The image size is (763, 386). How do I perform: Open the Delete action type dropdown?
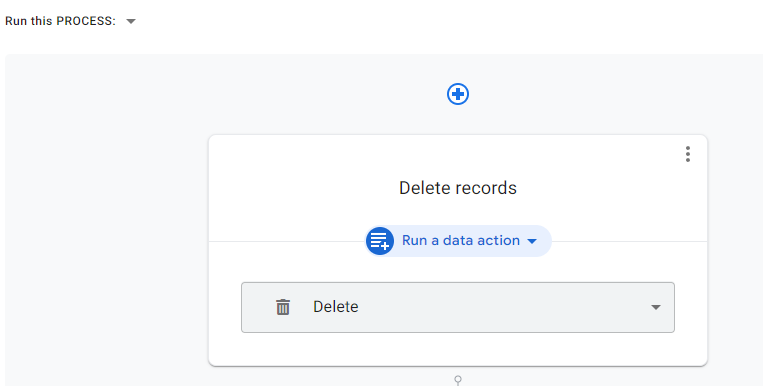pos(458,307)
